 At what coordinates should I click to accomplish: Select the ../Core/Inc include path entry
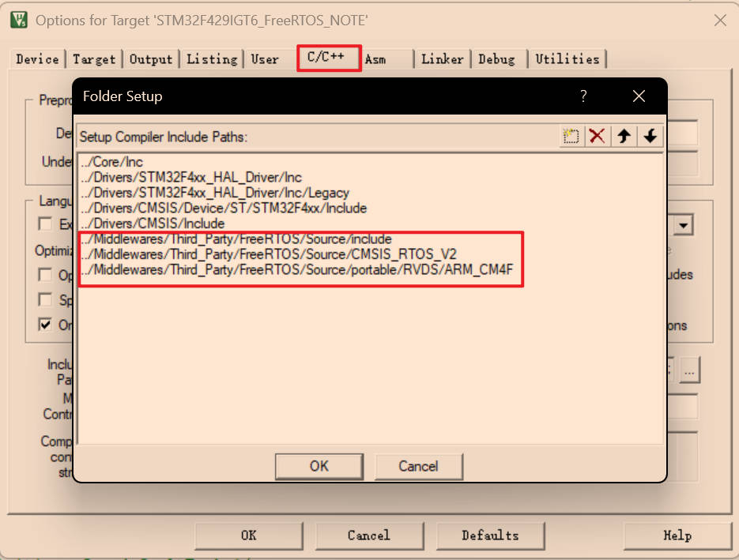[x=111, y=162]
